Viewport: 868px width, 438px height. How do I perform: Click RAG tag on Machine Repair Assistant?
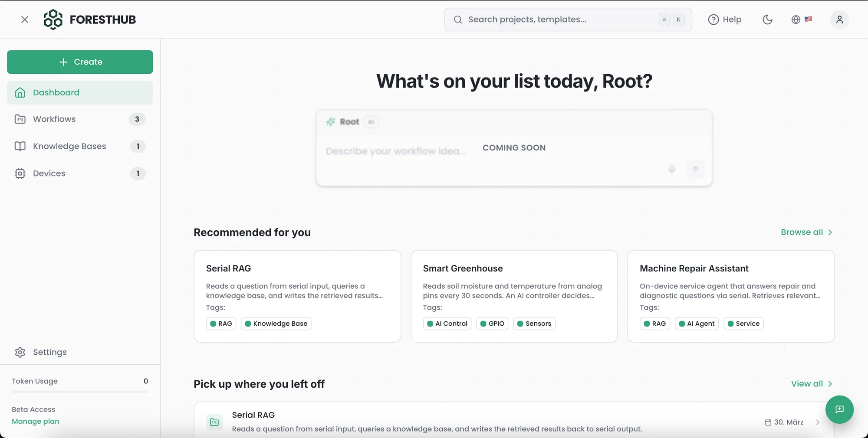click(655, 324)
